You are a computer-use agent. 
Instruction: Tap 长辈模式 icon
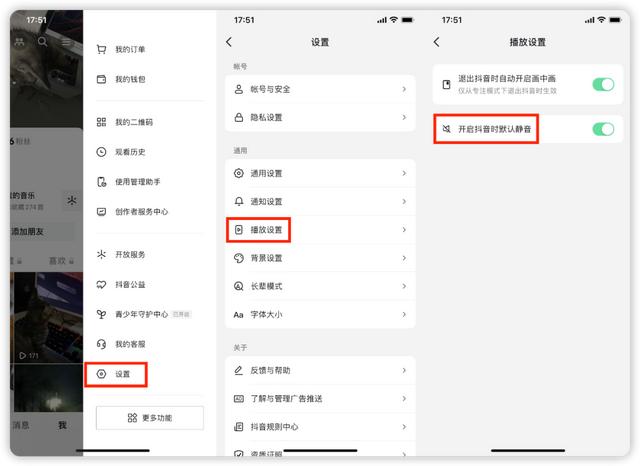[x=239, y=286]
